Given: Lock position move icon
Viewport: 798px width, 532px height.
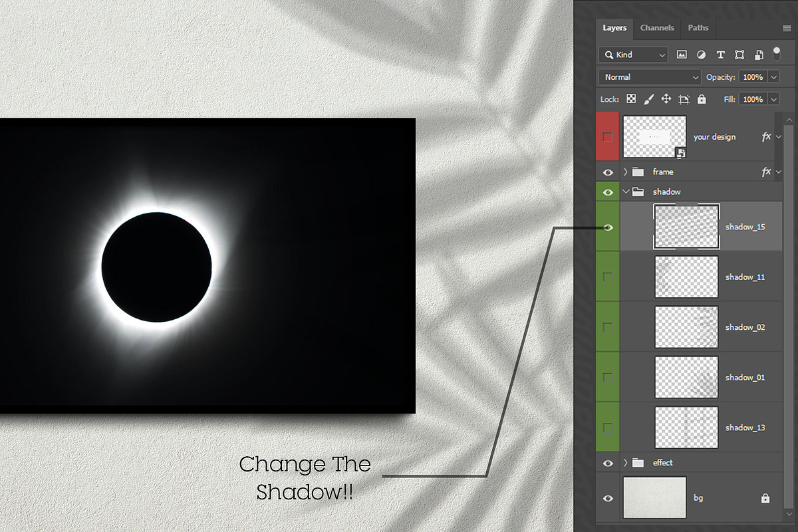Looking at the screenshot, I should click(x=666, y=99).
